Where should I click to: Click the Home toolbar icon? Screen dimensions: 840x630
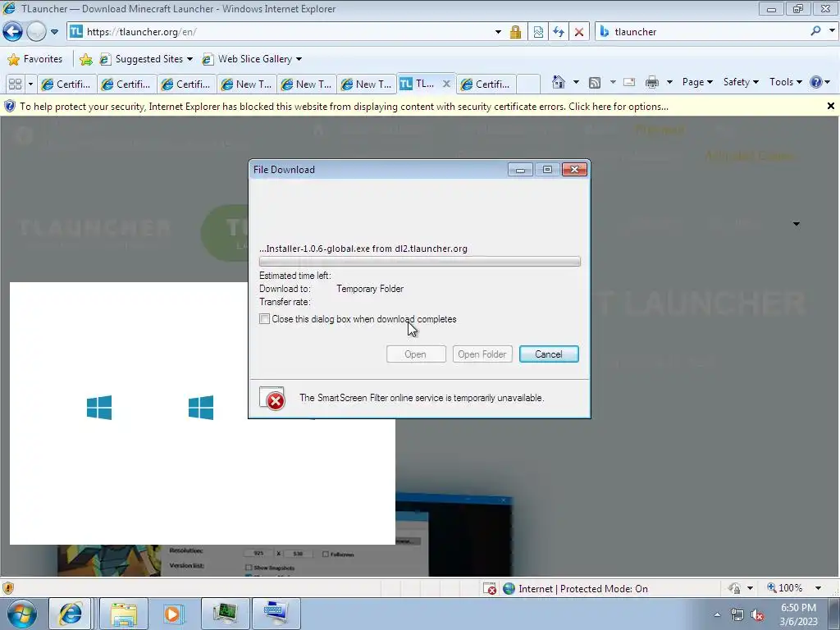coord(558,82)
